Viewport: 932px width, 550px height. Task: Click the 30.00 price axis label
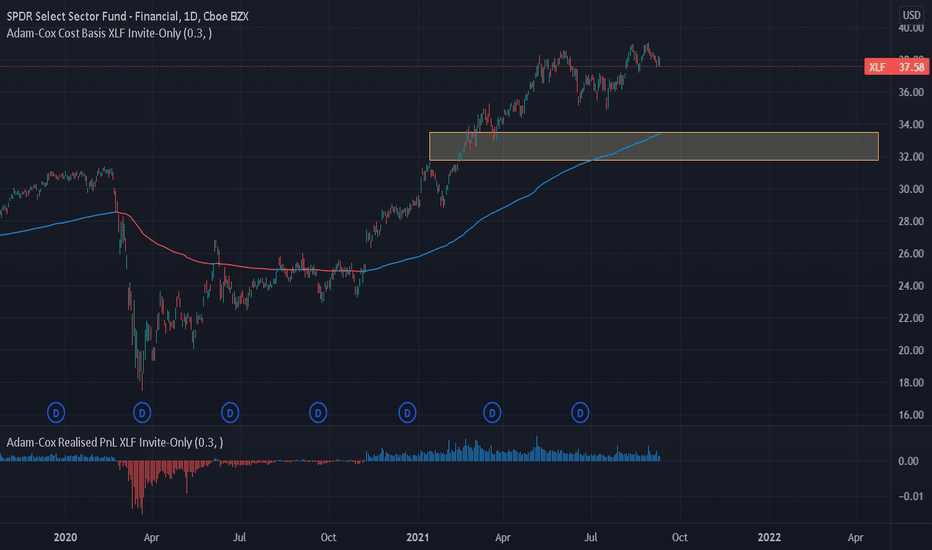911,189
